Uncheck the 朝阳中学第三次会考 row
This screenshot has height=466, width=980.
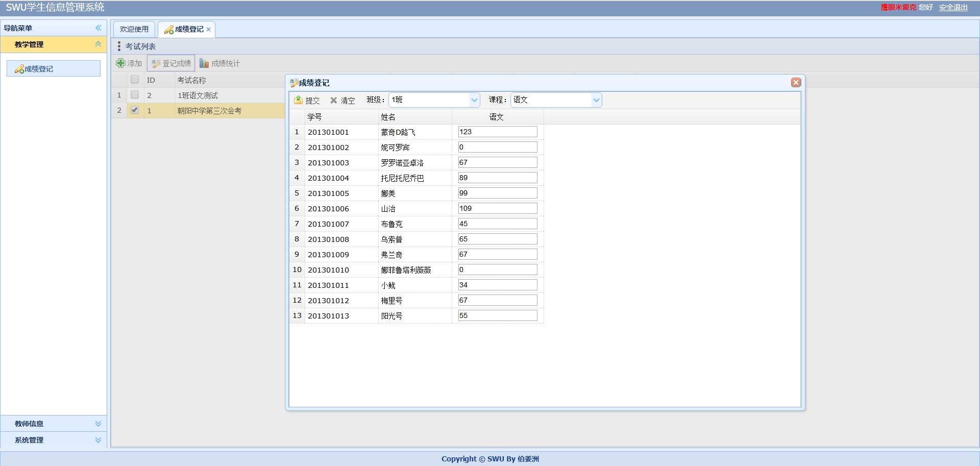135,110
